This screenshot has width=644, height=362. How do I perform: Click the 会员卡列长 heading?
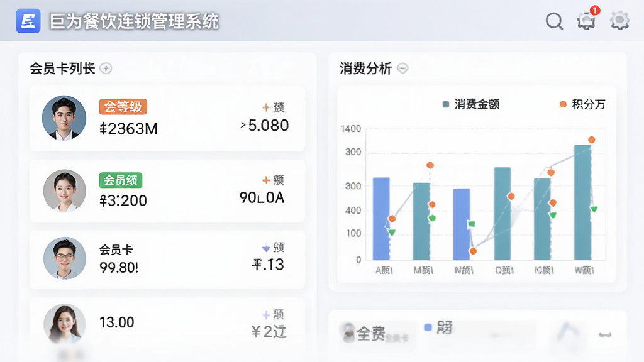coord(62,68)
